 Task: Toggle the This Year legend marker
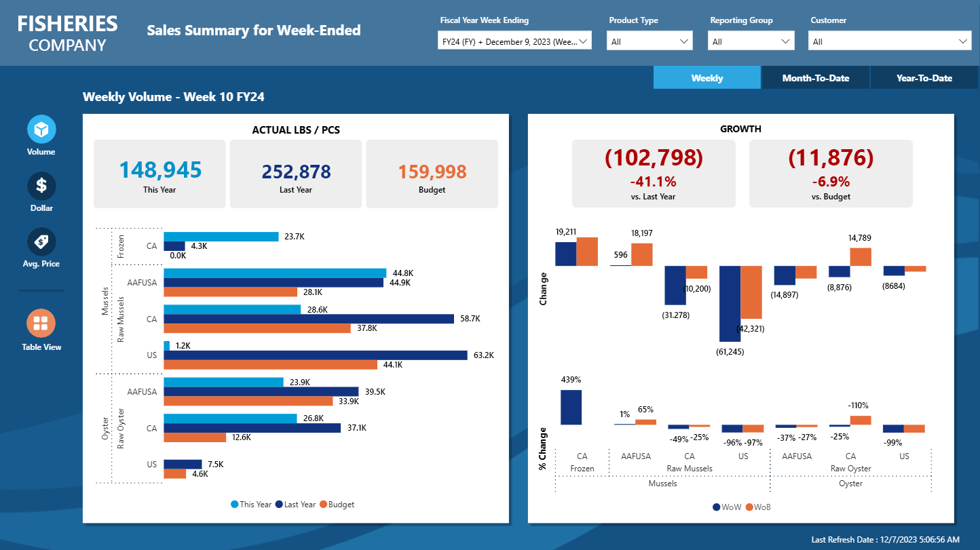[x=235, y=505]
